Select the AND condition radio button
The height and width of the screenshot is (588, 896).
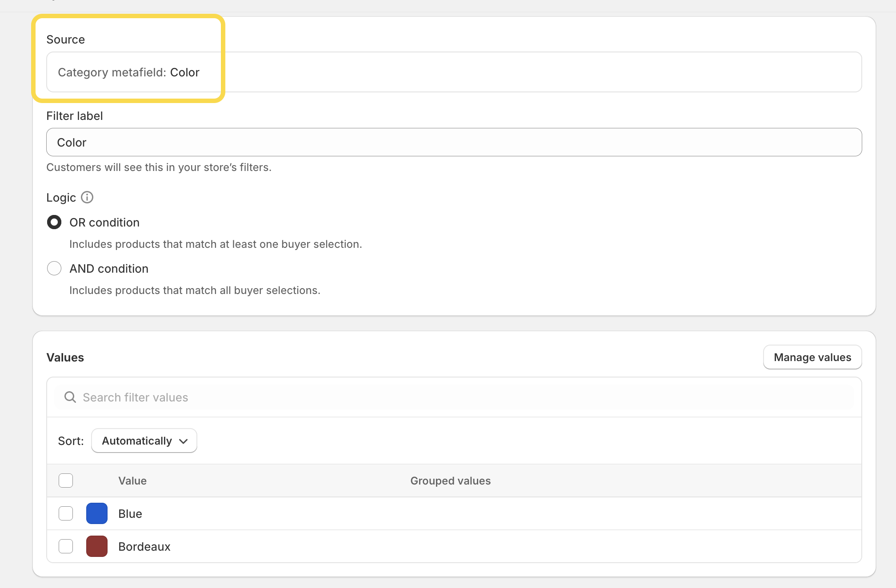coord(54,268)
